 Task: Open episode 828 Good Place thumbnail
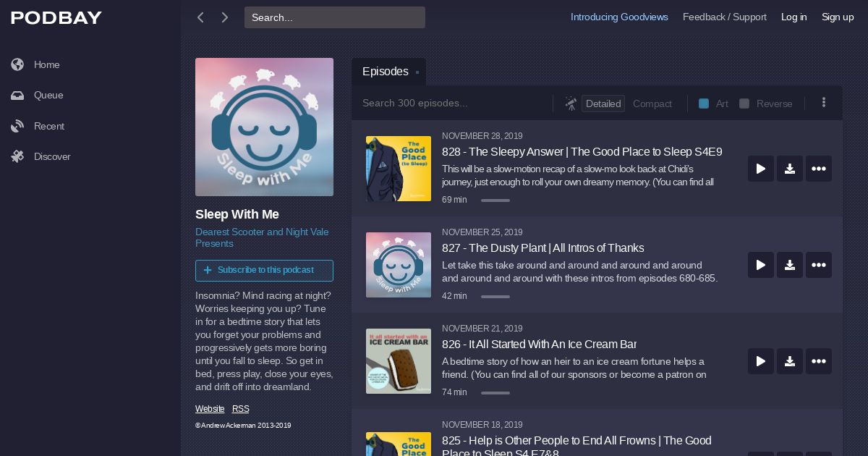coord(399,169)
